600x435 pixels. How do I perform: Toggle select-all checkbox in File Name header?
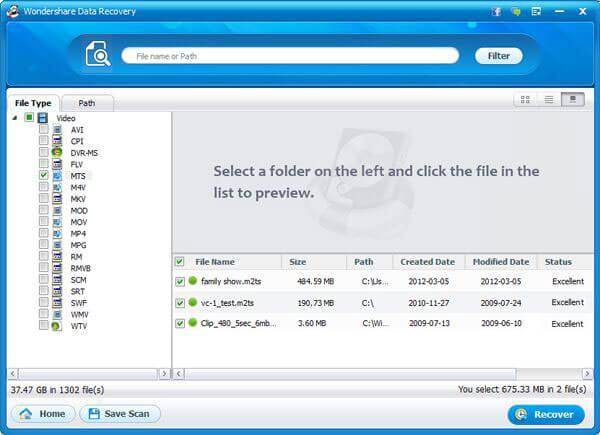179,262
